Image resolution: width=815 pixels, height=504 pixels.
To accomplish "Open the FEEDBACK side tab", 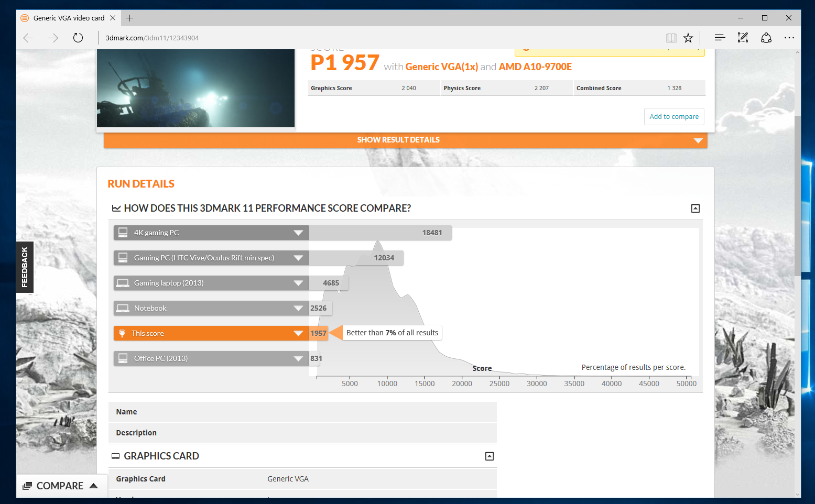I will 25,267.
